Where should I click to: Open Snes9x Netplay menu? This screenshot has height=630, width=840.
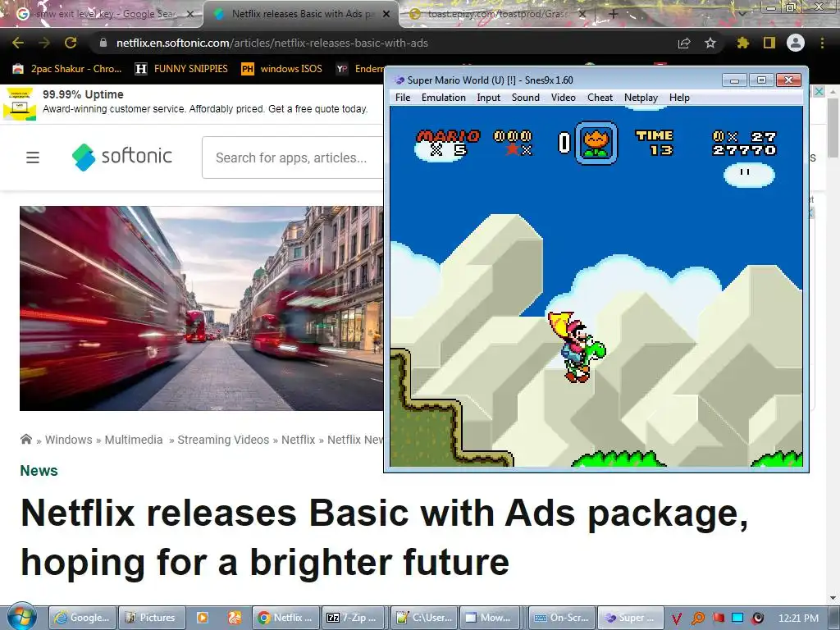click(641, 98)
